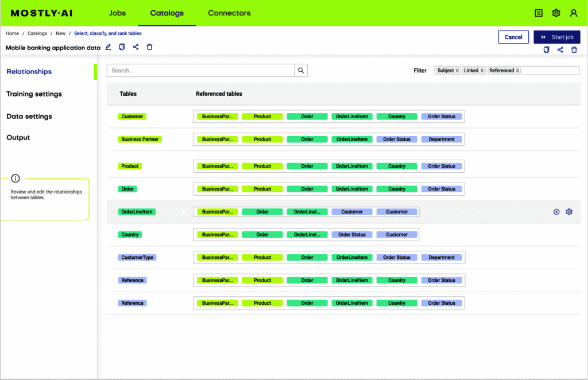Open the gear settings in OrderLineItem row
Screen dimensions: 588x380
point(569,212)
